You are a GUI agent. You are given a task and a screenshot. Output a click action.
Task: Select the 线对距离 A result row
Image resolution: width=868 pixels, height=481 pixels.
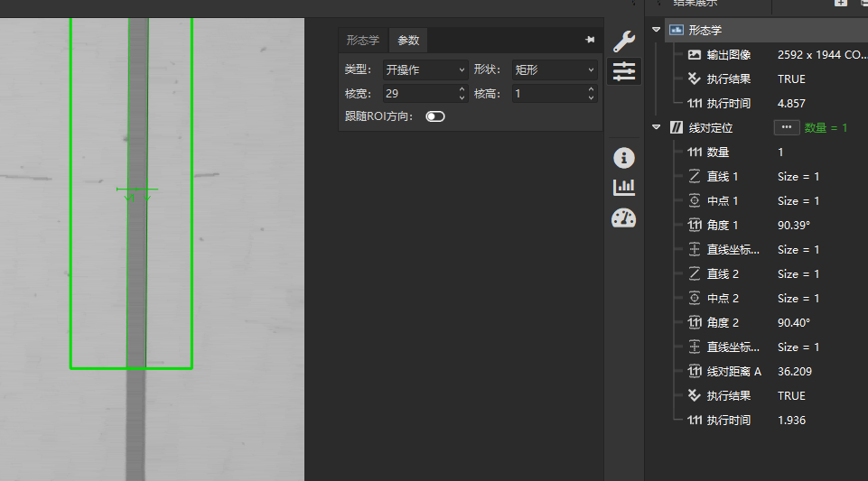[733, 372]
